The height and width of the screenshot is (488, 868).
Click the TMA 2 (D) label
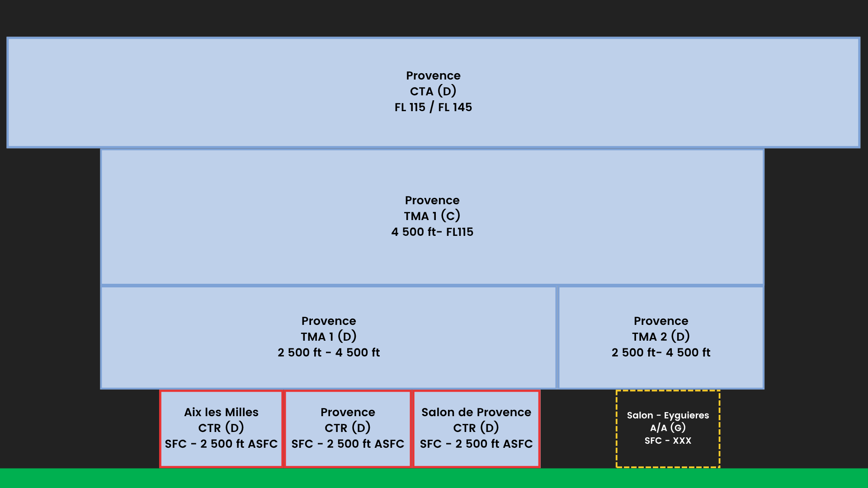[661, 337]
